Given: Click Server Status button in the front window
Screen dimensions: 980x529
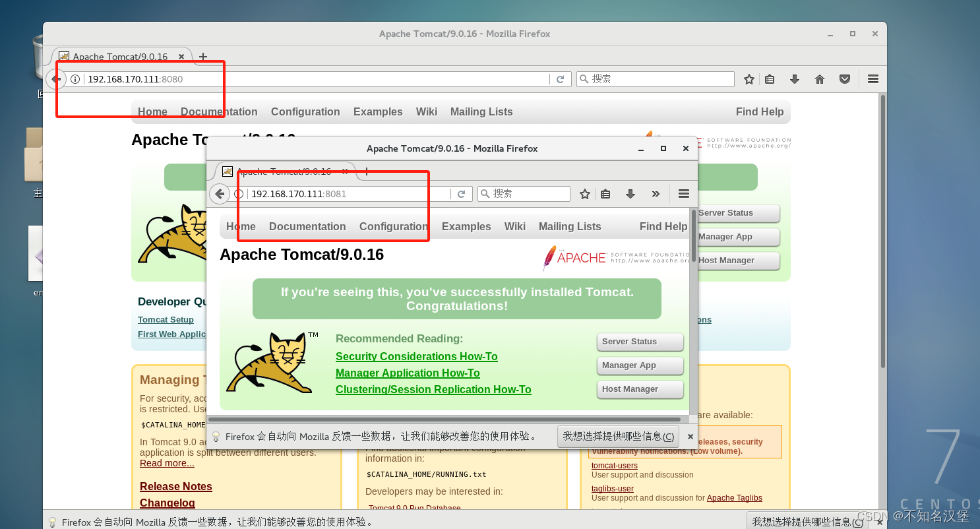Looking at the screenshot, I should (640, 342).
